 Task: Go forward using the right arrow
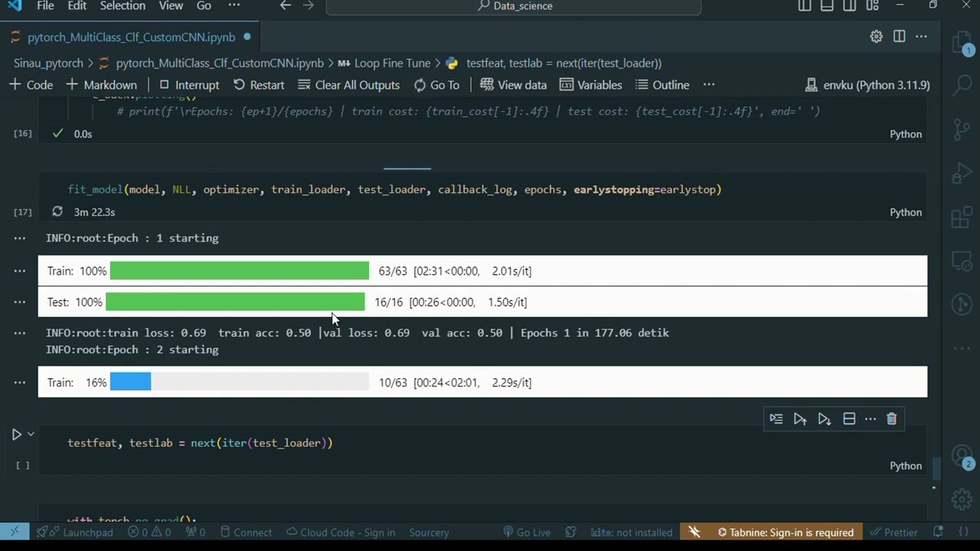pos(308,6)
